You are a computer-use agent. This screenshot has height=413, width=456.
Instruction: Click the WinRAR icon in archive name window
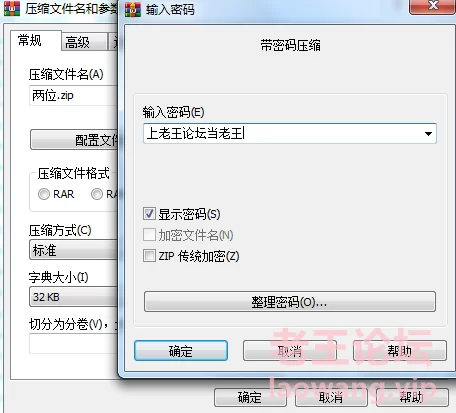tap(12, 9)
